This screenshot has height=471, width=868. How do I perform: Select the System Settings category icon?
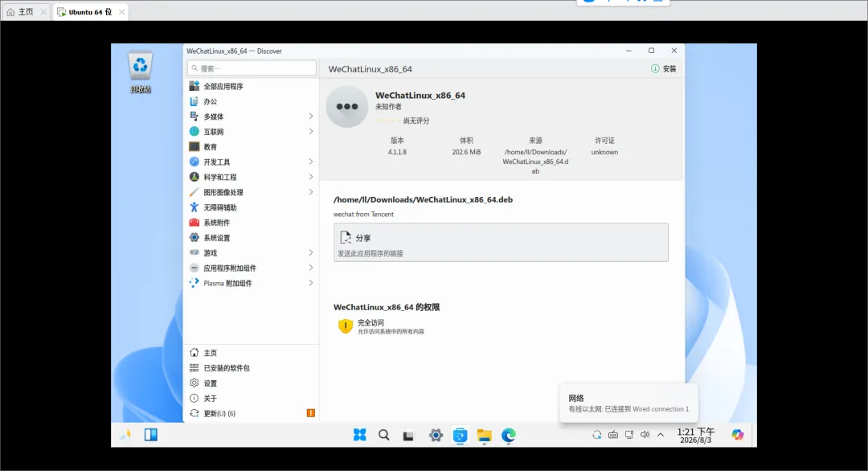(x=194, y=237)
